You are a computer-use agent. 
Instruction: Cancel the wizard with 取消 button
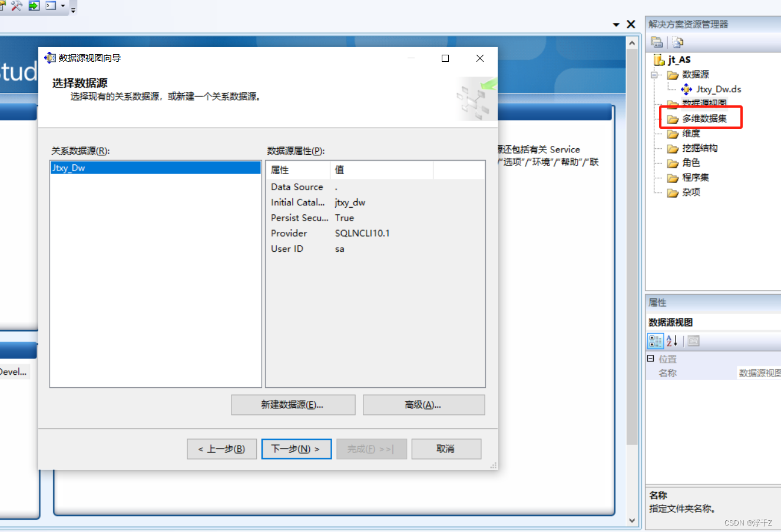[x=446, y=449]
